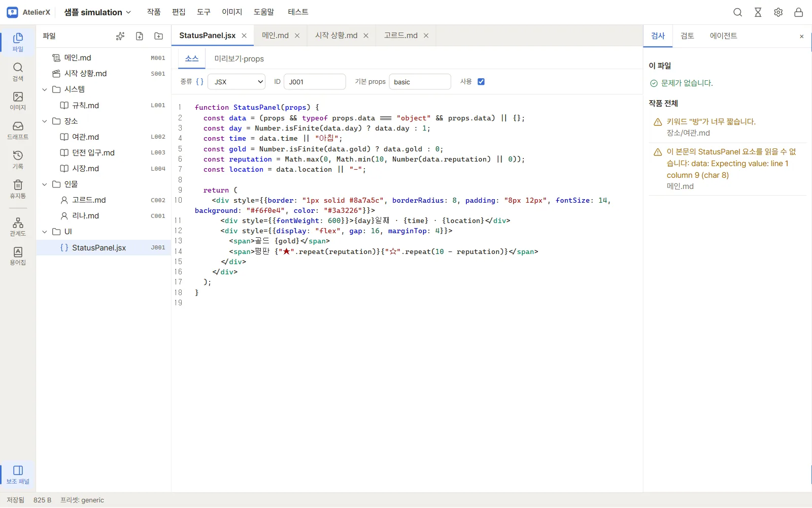Open the warning about keyword "방" too short
Viewport: 812px width, 508px height.
pyautogui.click(x=727, y=127)
